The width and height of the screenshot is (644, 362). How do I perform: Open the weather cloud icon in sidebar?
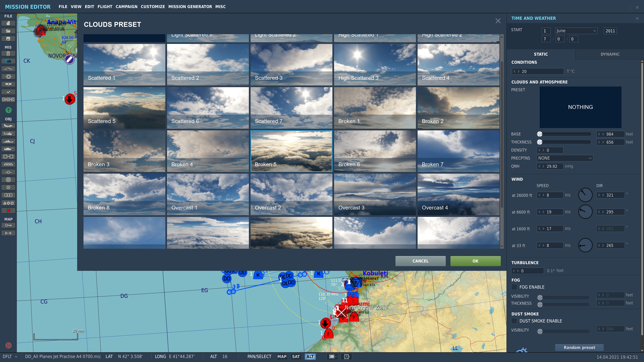click(x=8, y=61)
